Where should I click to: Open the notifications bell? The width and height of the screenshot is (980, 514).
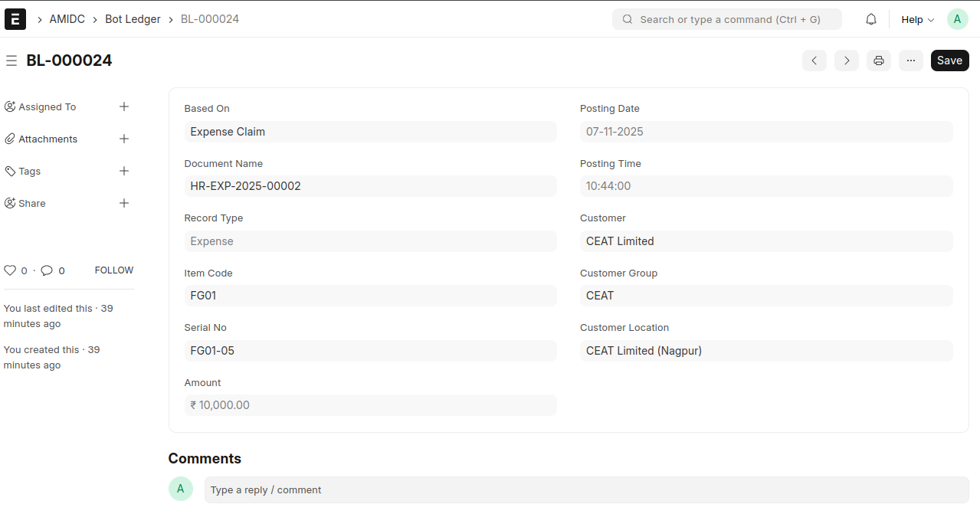pyautogui.click(x=871, y=19)
